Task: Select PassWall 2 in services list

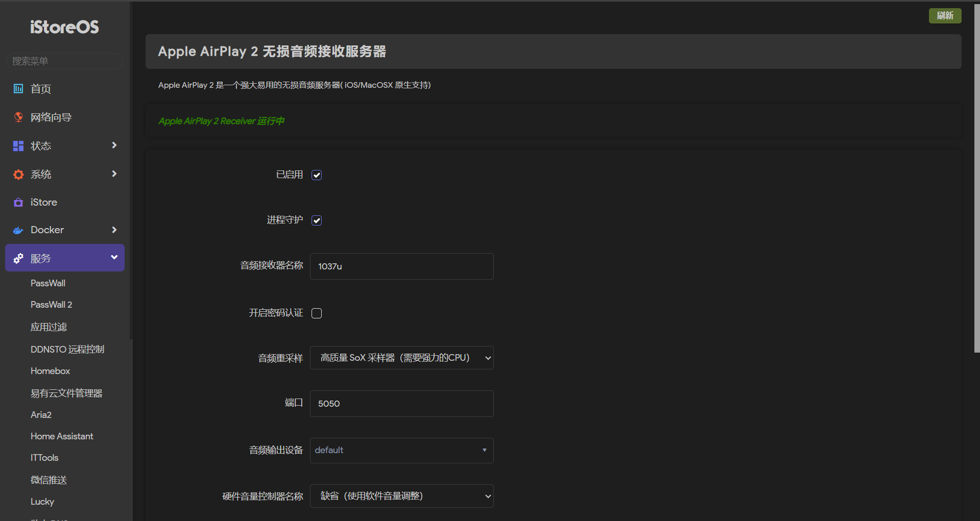Action: tap(52, 305)
